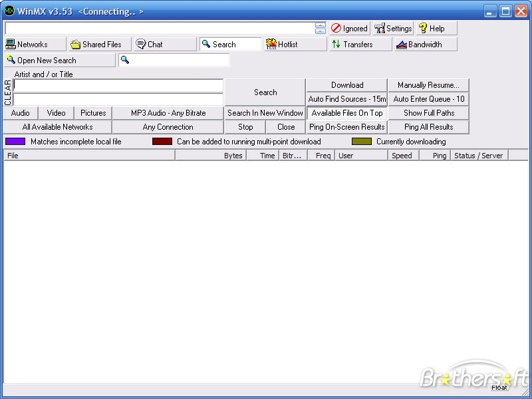Click the purple incomplete-file color swatch
This screenshot has width=532, height=399.
pos(15,142)
